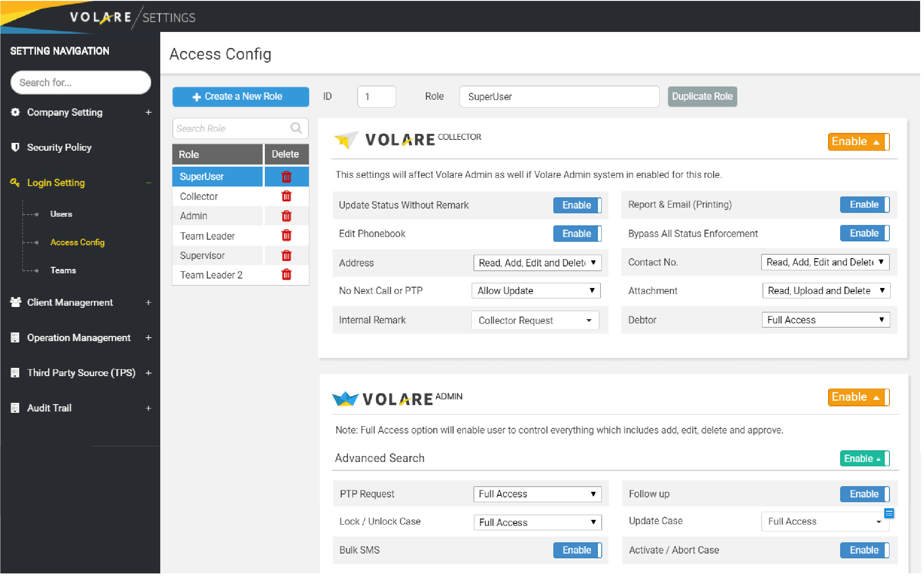Open the Teams settings page
924x576 pixels.
pyautogui.click(x=63, y=271)
